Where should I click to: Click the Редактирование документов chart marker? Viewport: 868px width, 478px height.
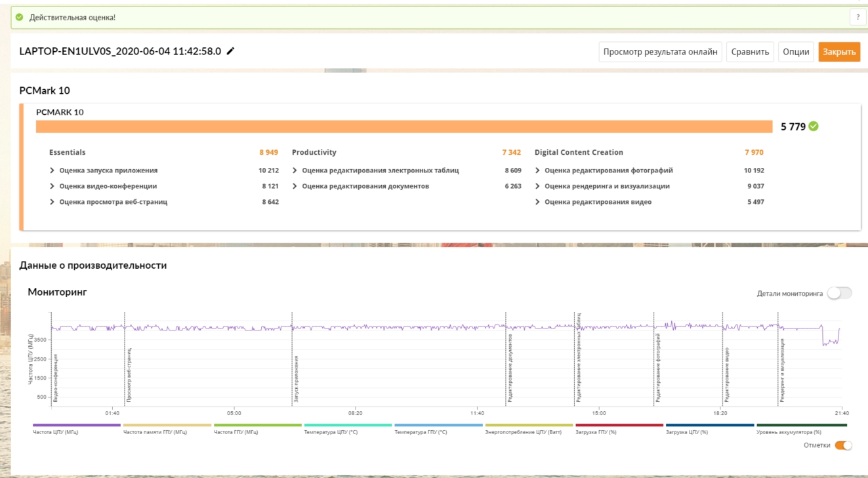pyautogui.click(x=510, y=368)
